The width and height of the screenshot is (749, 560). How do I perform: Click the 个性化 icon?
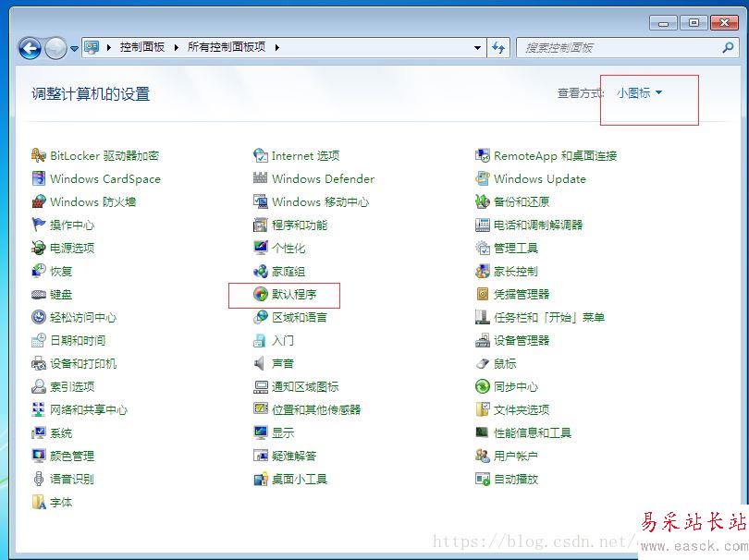(x=261, y=248)
